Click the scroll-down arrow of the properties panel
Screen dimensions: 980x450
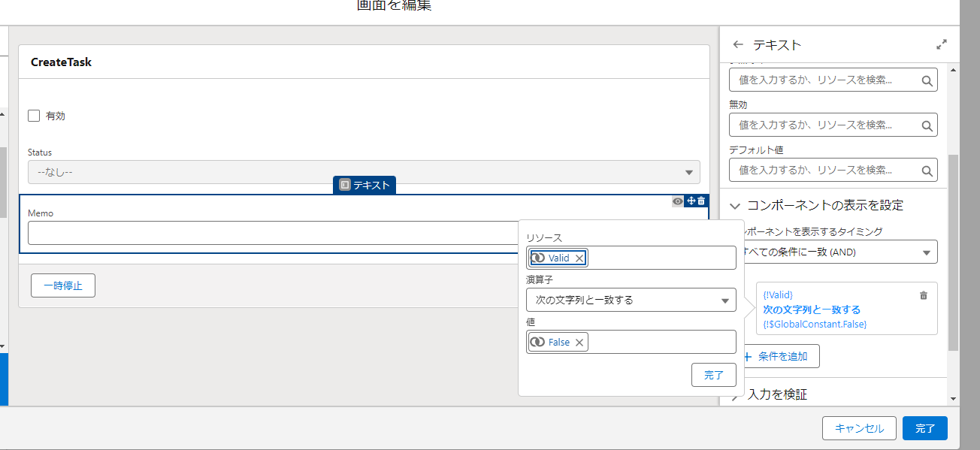click(x=953, y=399)
